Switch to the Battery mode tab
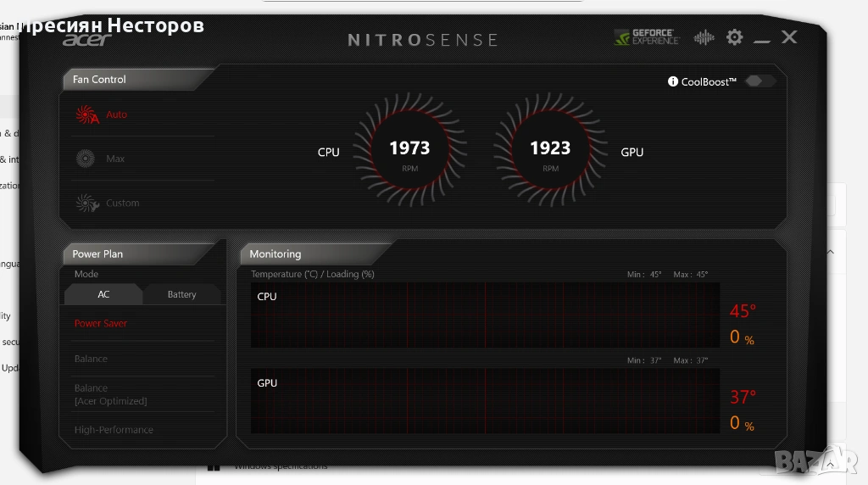 (x=181, y=294)
